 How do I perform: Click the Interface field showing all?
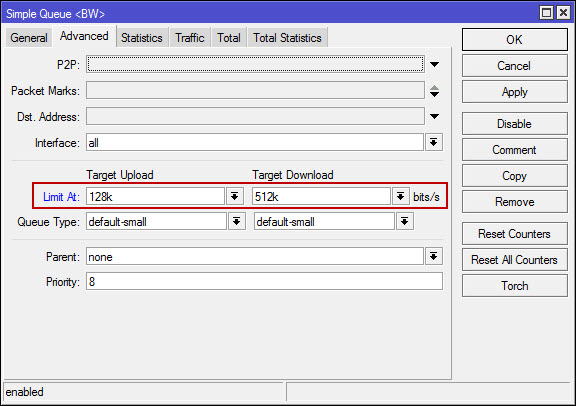coord(255,142)
